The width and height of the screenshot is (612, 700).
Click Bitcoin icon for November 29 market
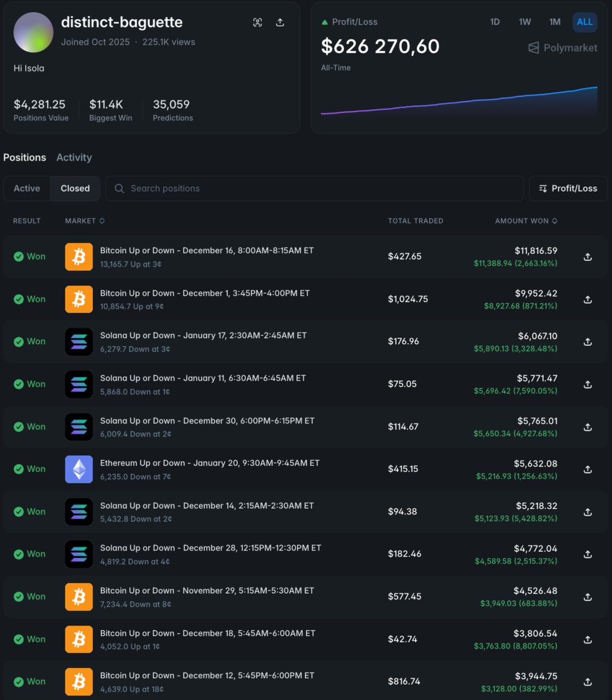(79, 597)
